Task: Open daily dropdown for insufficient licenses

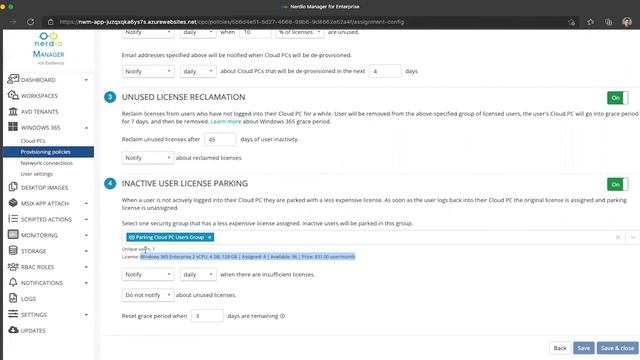Action: pyautogui.click(x=198, y=275)
